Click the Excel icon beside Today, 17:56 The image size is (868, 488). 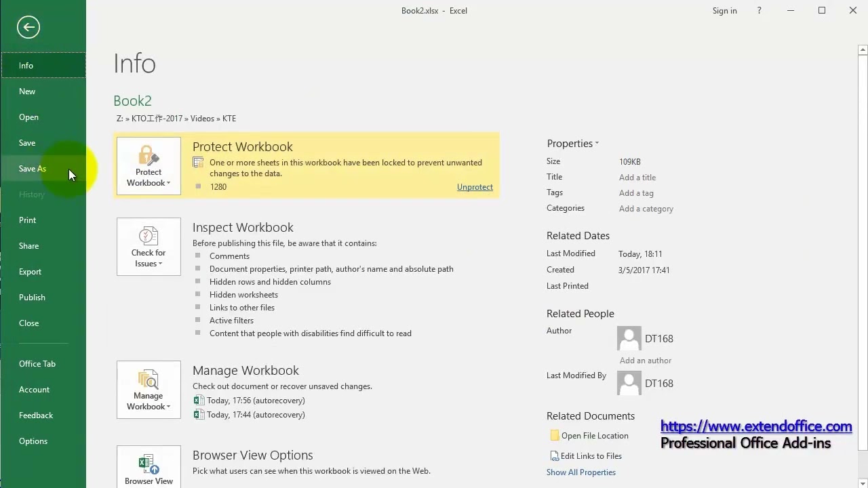tap(199, 401)
